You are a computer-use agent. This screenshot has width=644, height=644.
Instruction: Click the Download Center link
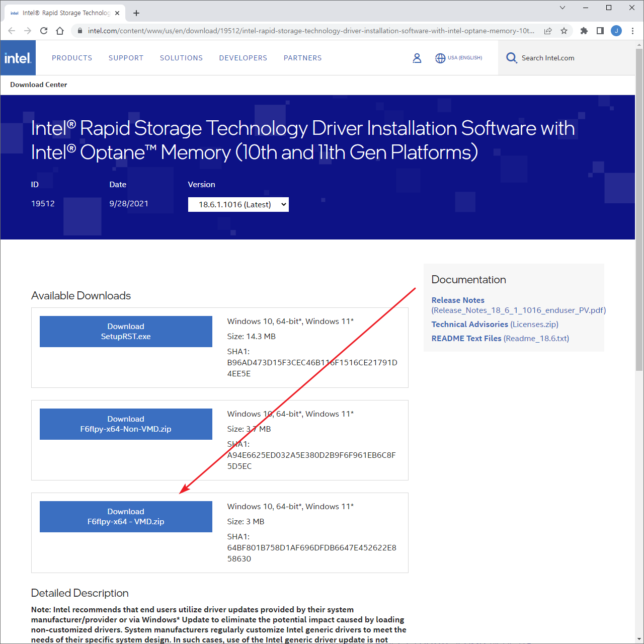[38, 85]
